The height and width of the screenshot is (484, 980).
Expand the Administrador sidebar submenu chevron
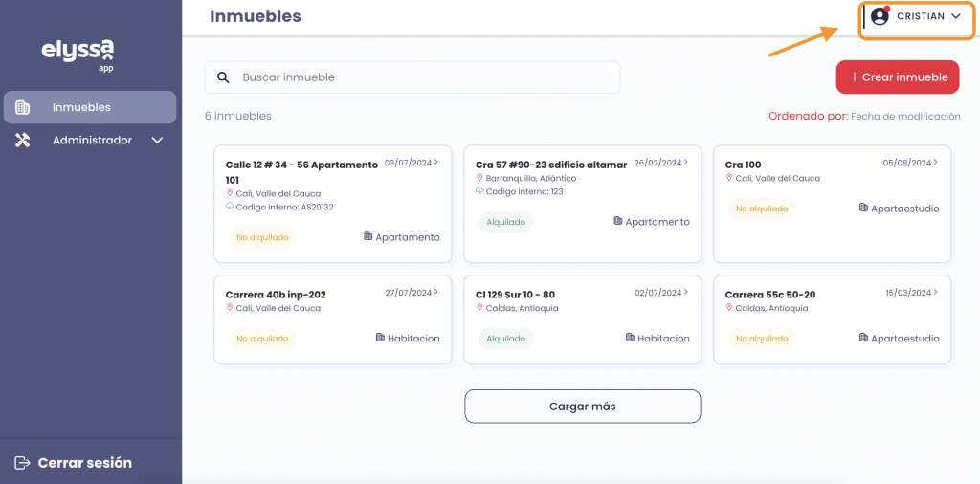158,140
